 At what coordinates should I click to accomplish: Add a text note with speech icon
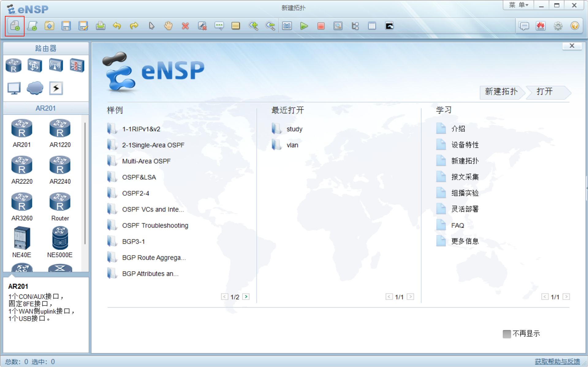[219, 26]
